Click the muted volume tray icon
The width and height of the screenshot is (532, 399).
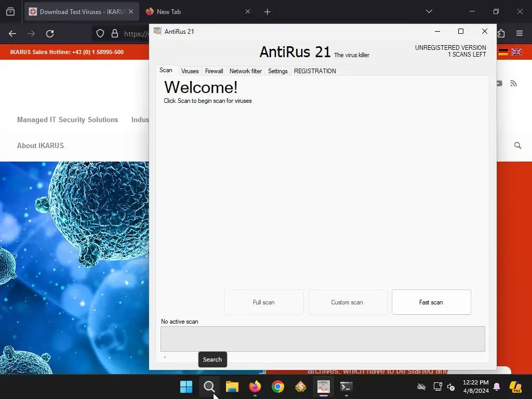pyautogui.click(x=451, y=387)
